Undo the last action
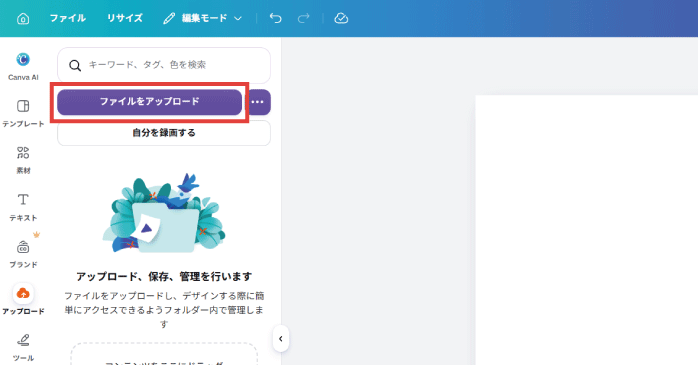 click(276, 18)
